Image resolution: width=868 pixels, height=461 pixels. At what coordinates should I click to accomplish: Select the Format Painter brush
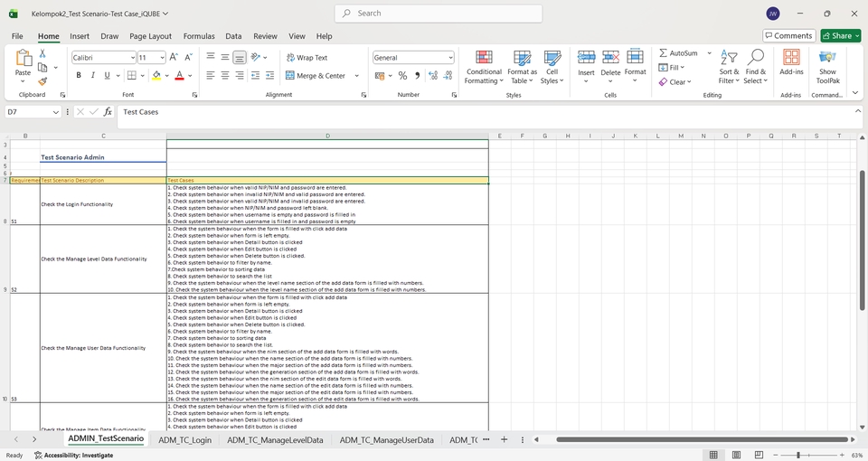tap(42, 81)
